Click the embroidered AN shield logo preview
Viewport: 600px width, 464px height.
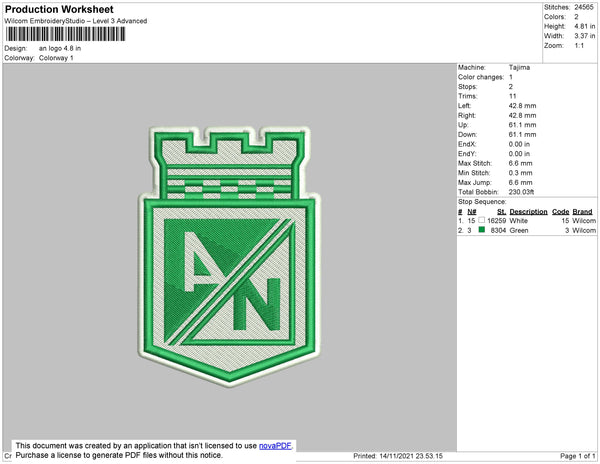point(229,256)
